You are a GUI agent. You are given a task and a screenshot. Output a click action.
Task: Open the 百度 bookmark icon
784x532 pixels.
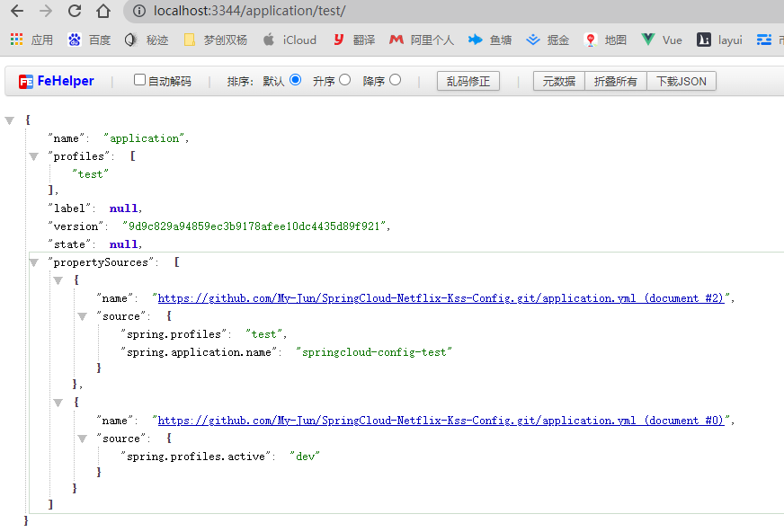(x=75, y=40)
